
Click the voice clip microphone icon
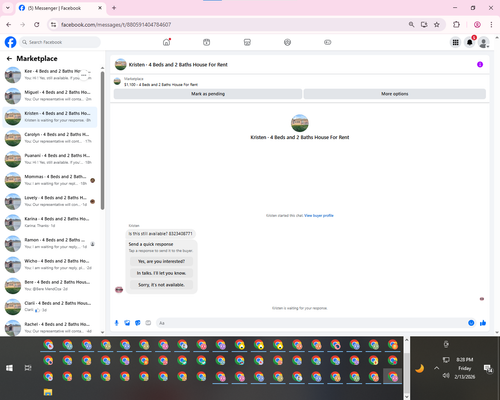click(x=117, y=323)
